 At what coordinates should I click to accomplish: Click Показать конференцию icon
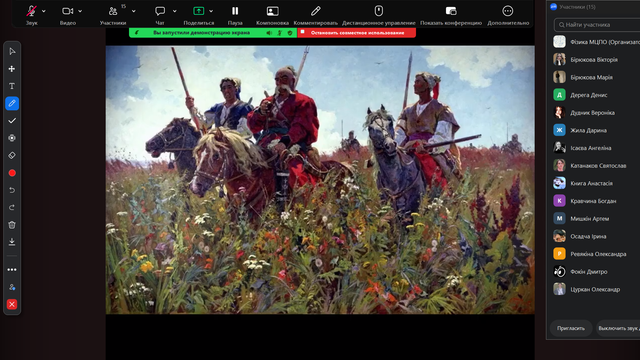pyautogui.click(x=451, y=11)
